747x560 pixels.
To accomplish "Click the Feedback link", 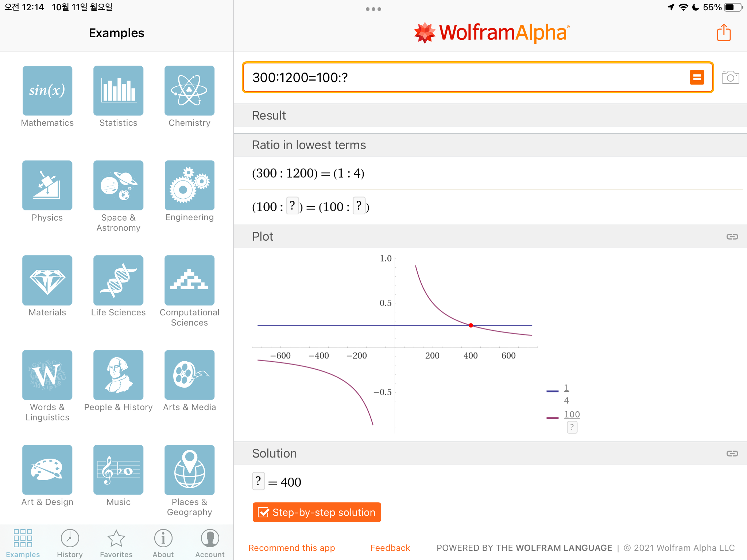I will tap(390, 548).
